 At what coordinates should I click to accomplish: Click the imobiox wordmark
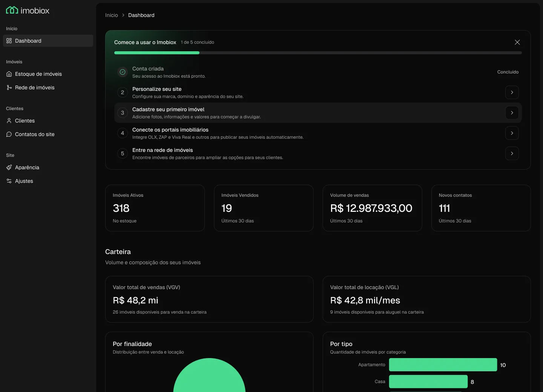[x=35, y=11]
